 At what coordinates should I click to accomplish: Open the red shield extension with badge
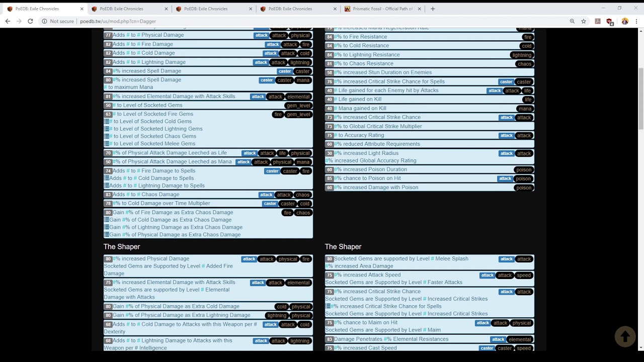click(x=610, y=22)
